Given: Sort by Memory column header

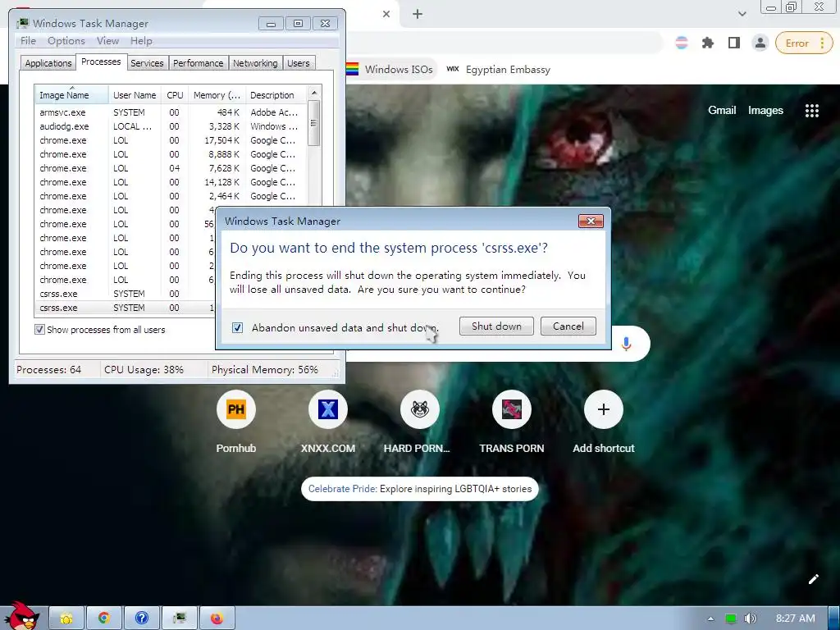Looking at the screenshot, I should point(217,95).
